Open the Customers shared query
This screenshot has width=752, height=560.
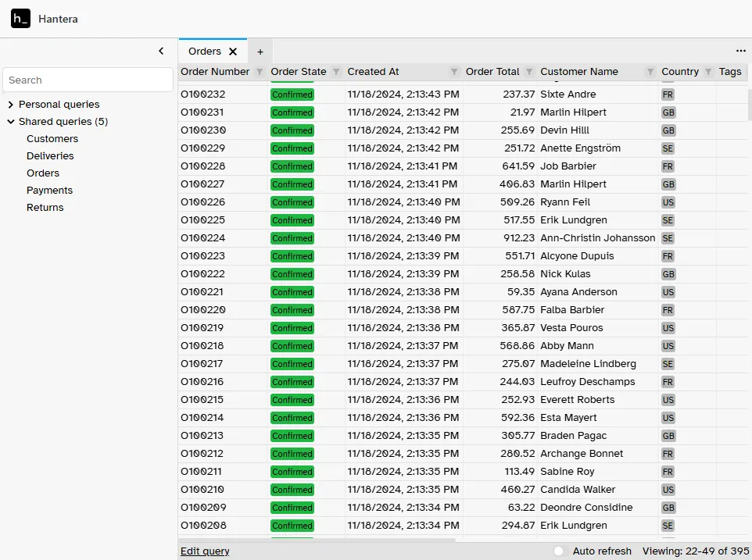pyautogui.click(x=52, y=138)
